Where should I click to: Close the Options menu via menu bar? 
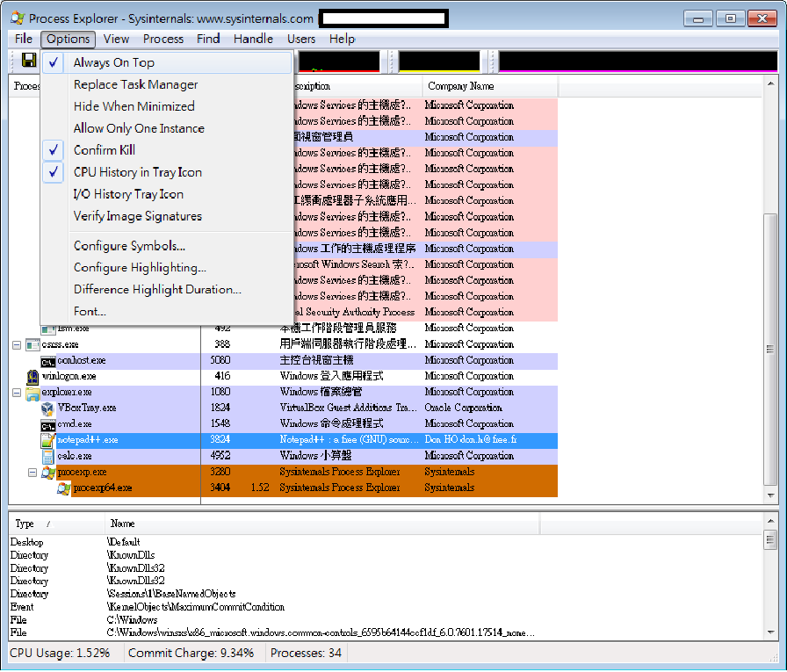(69, 40)
